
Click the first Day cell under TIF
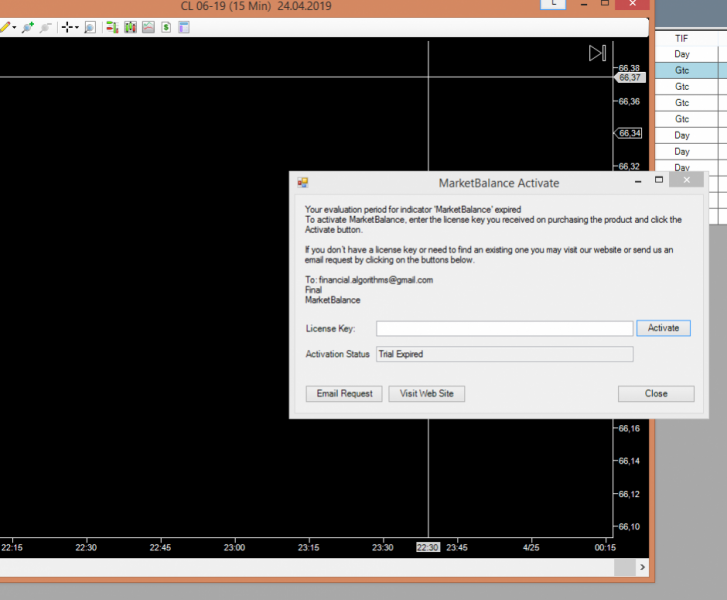tap(682, 54)
